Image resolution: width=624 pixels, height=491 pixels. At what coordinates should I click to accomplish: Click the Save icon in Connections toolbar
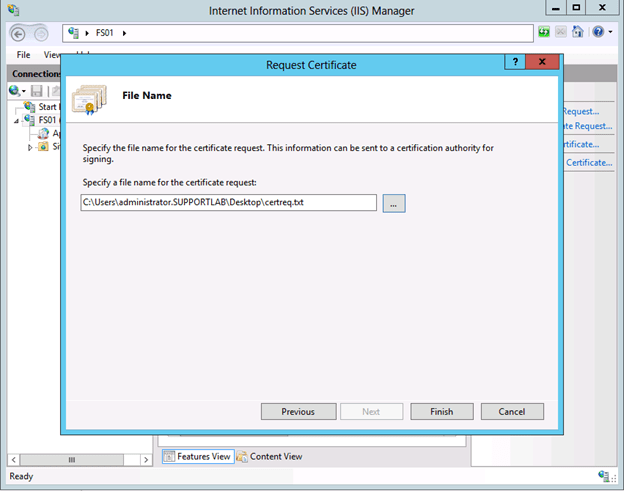[37, 91]
